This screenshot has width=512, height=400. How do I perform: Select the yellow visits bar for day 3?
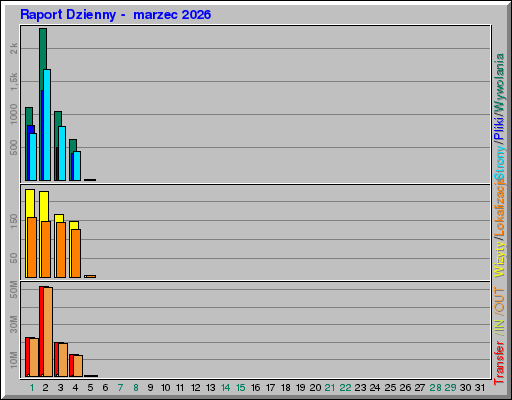(59, 218)
